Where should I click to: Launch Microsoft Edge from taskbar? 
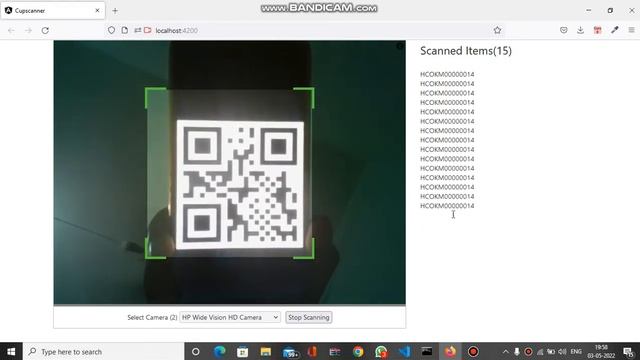pos(220,351)
